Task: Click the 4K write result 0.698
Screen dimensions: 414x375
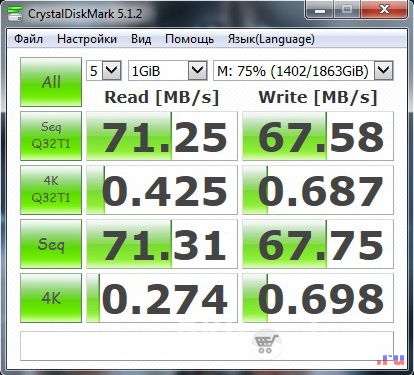Action: point(318,298)
